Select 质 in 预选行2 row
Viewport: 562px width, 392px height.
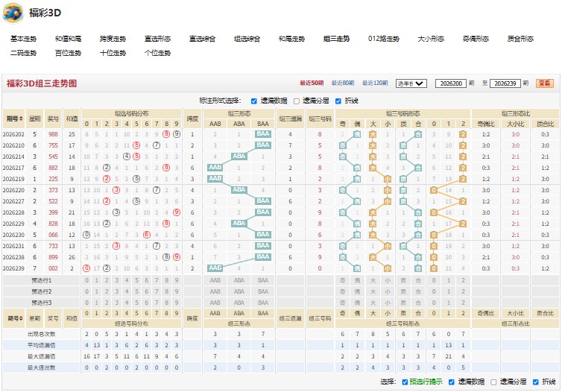coord(403,291)
